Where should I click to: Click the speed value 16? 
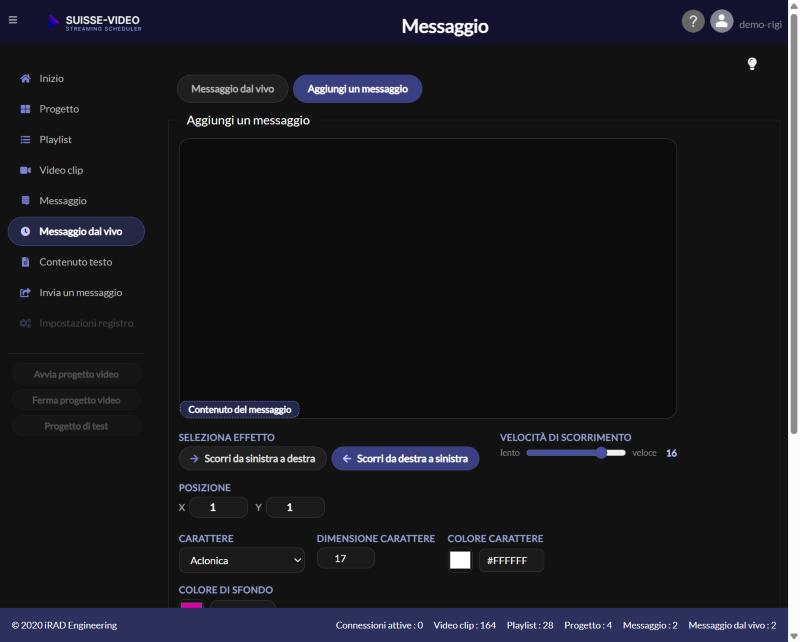tap(671, 453)
